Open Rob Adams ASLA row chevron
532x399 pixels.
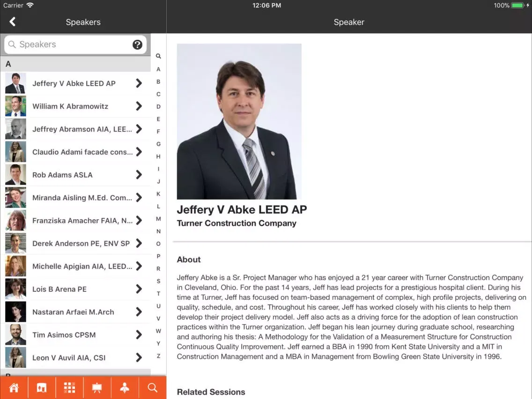click(x=139, y=175)
